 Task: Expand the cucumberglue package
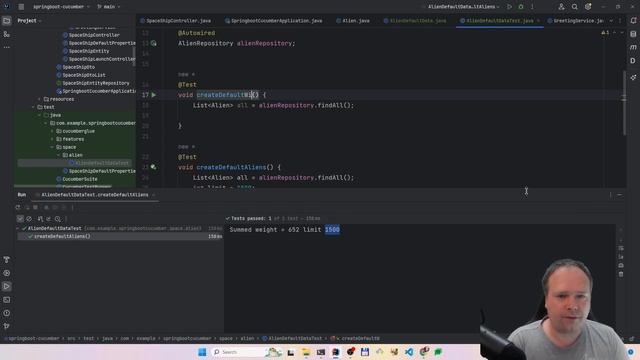point(52,131)
